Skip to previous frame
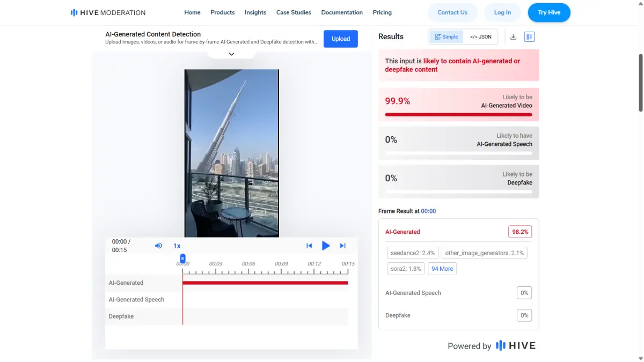 (x=309, y=246)
